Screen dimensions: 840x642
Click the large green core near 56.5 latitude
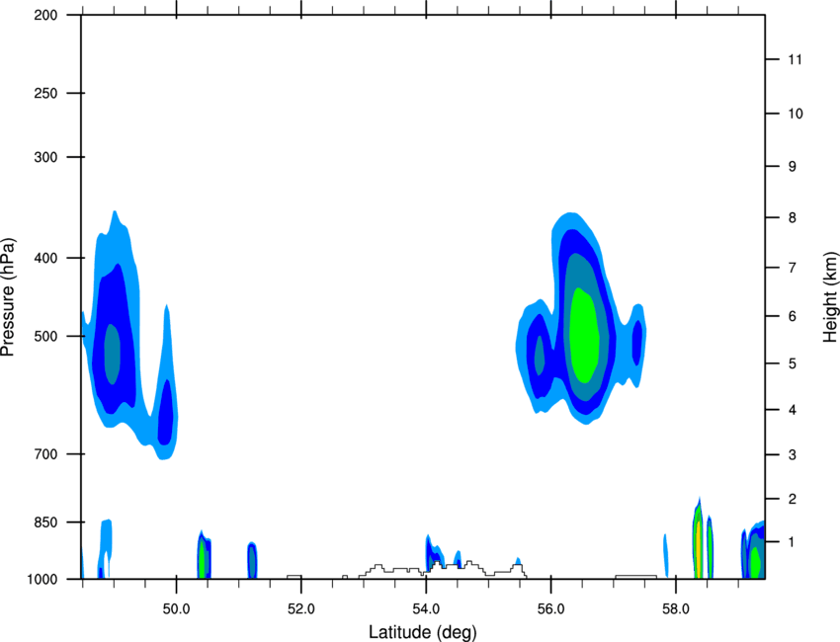(x=584, y=336)
